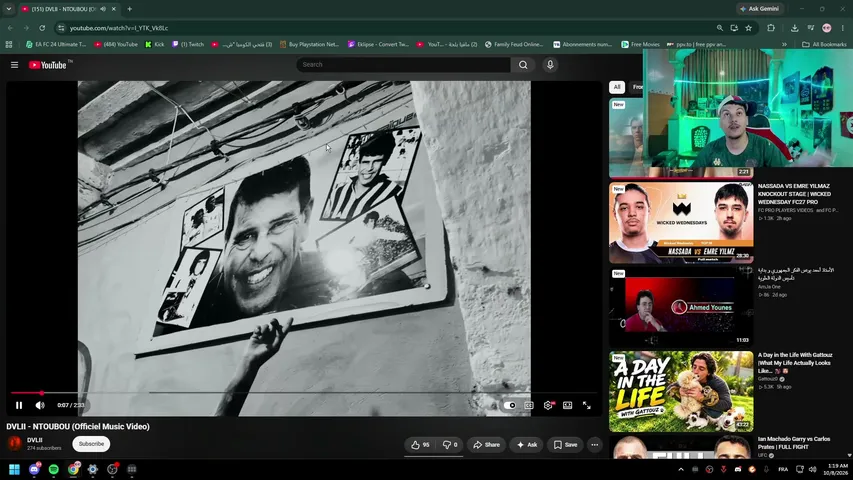Enter full screen mode
Screen dimensions: 853x480
pos(586,405)
